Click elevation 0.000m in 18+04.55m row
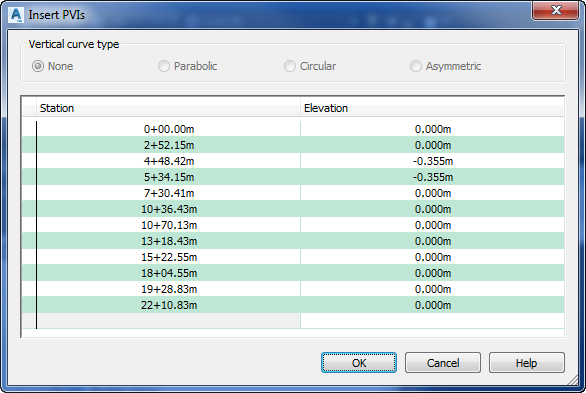 coord(432,273)
